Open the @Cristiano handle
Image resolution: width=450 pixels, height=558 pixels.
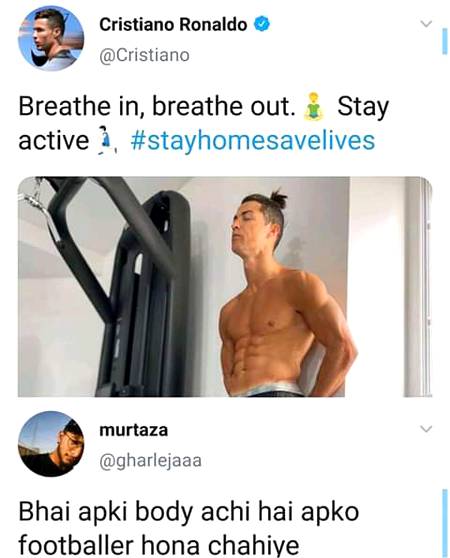click(144, 56)
